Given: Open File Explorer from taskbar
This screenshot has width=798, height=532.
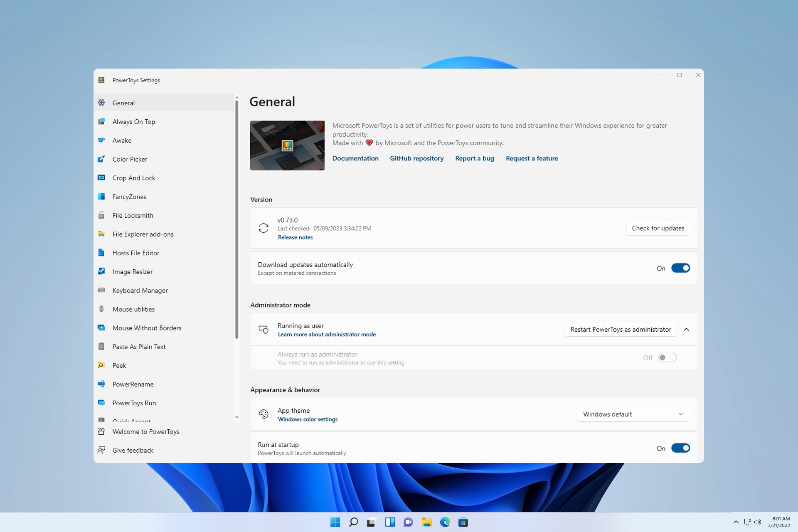Looking at the screenshot, I should point(426,522).
